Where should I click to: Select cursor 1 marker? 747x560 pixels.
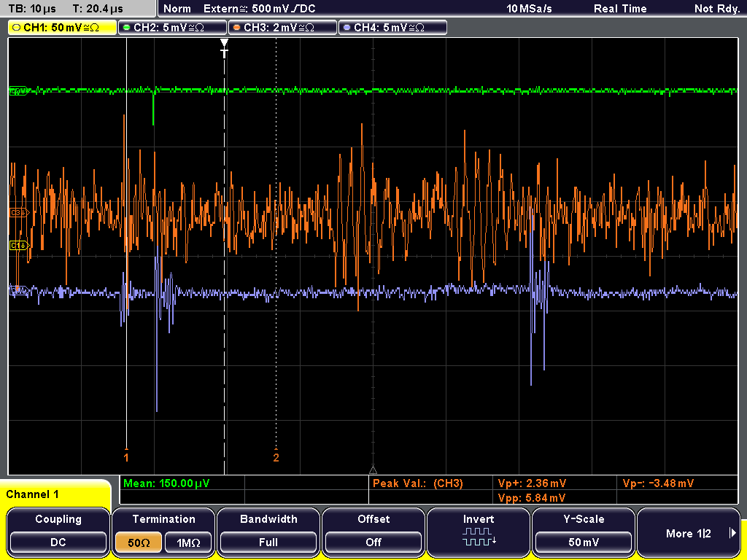click(126, 456)
